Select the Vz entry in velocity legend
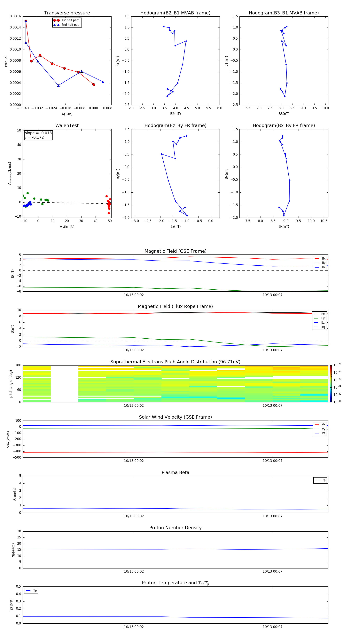 tap(320, 433)
